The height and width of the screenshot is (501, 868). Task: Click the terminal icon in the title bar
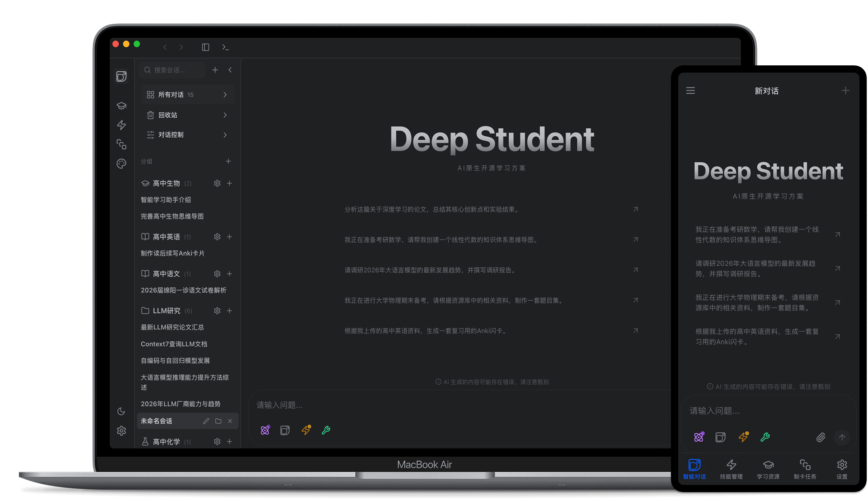point(225,47)
